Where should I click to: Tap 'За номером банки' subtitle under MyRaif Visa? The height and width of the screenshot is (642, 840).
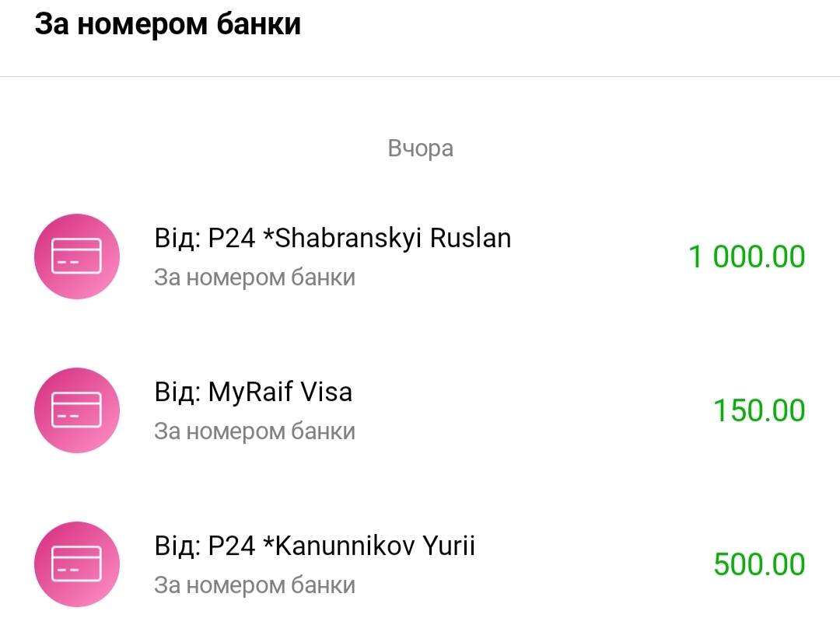[254, 431]
